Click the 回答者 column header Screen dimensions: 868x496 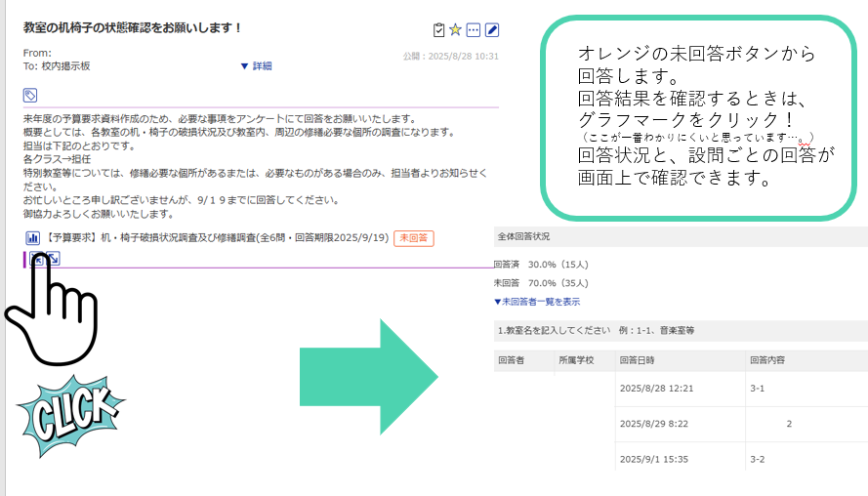(511, 360)
